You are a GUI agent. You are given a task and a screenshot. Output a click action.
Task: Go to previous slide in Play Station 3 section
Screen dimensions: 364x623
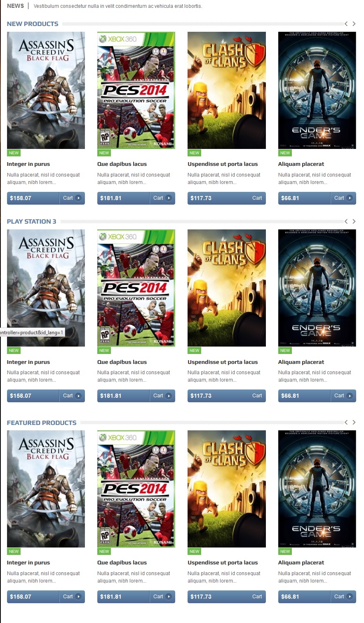(x=346, y=222)
